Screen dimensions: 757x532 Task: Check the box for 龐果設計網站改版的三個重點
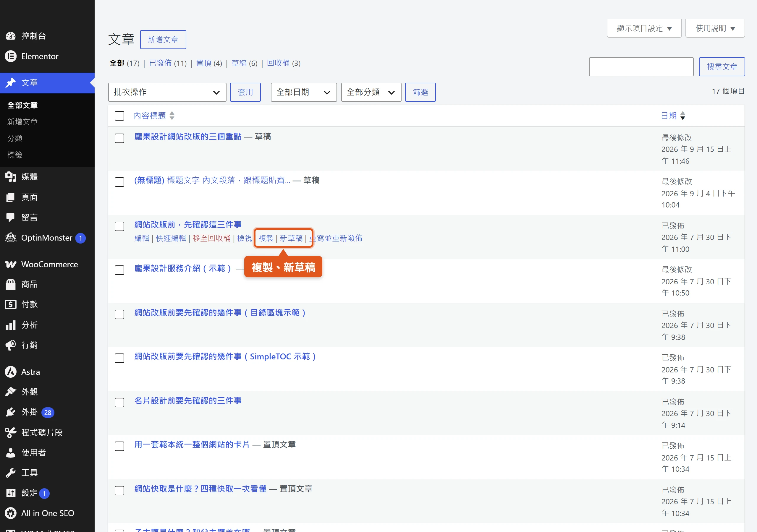119,138
